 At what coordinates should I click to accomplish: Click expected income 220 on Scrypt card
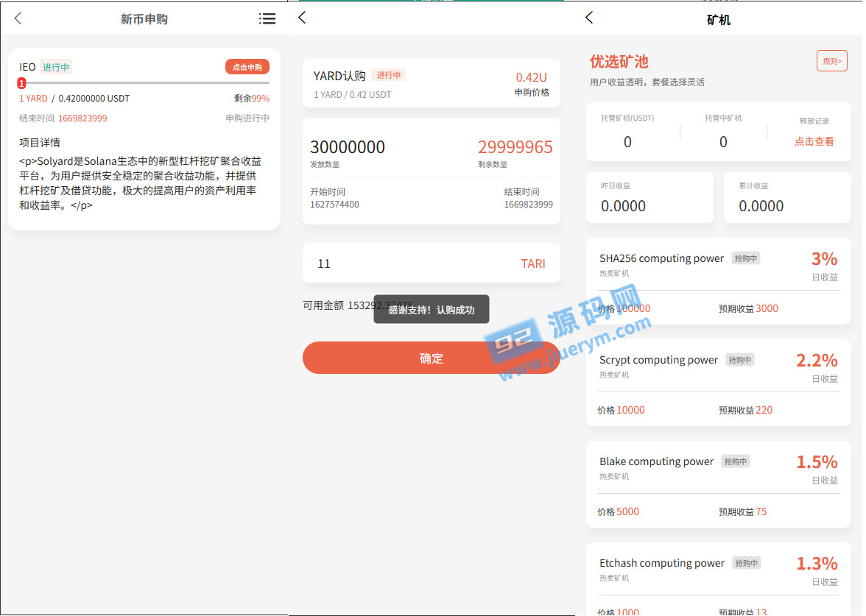click(764, 410)
